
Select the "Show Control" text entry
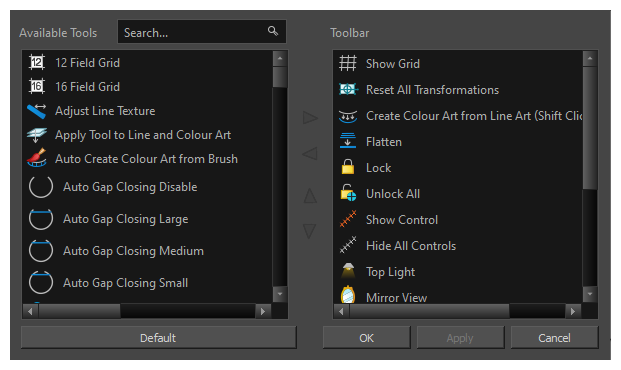coord(402,220)
